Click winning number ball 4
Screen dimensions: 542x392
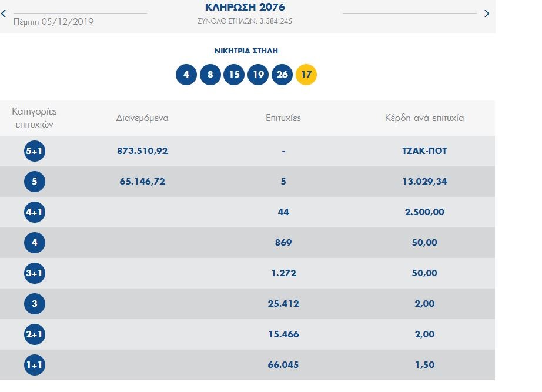click(186, 75)
